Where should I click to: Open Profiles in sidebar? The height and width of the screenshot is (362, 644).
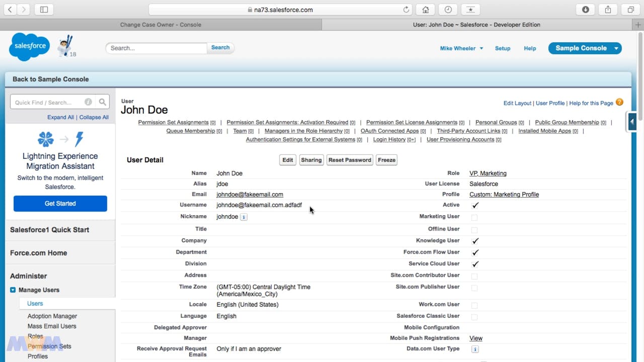pyautogui.click(x=38, y=356)
